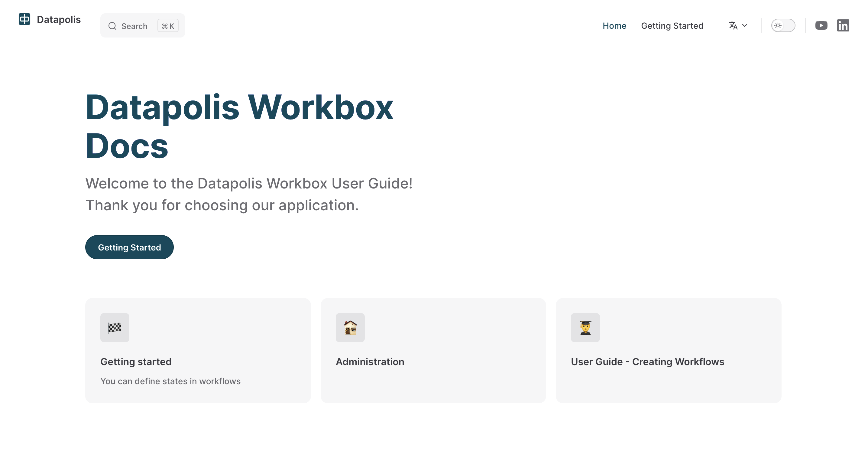Image resolution: width=868 pixels, height=455 pixels.
Task: Open the Getting started card title
Action: pyautogui.click(x=136, y=362)
